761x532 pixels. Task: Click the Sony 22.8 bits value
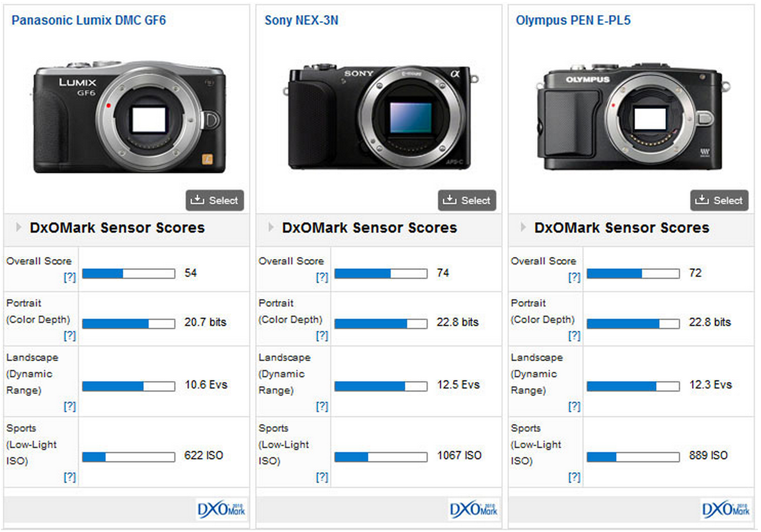458,322
